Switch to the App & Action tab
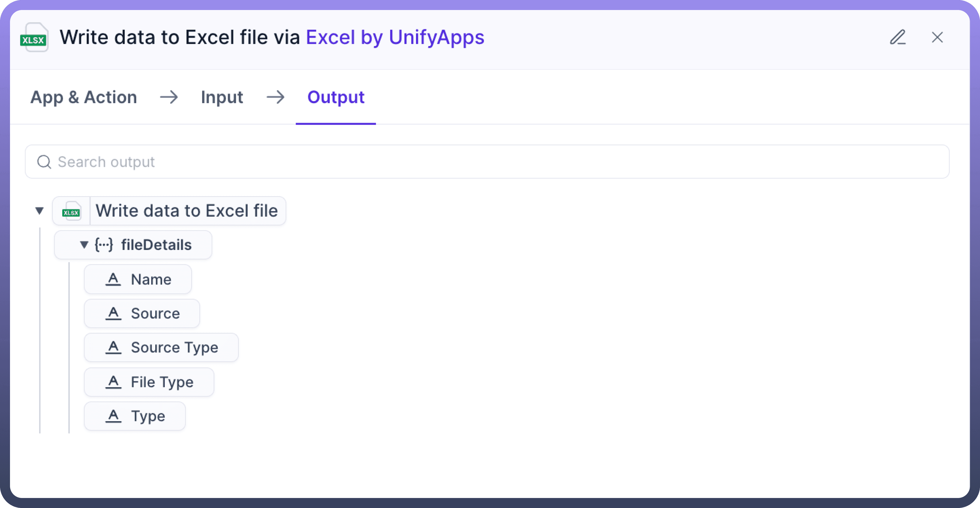980x508 pixels. pyautogui.click(x=84, y=97)
